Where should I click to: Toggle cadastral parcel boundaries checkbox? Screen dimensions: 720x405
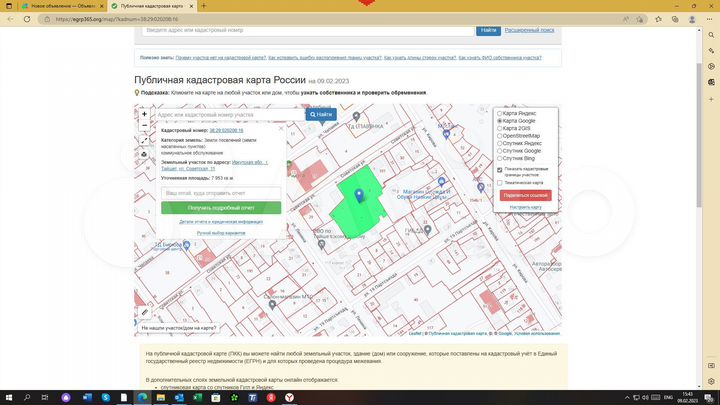[500, 170]
